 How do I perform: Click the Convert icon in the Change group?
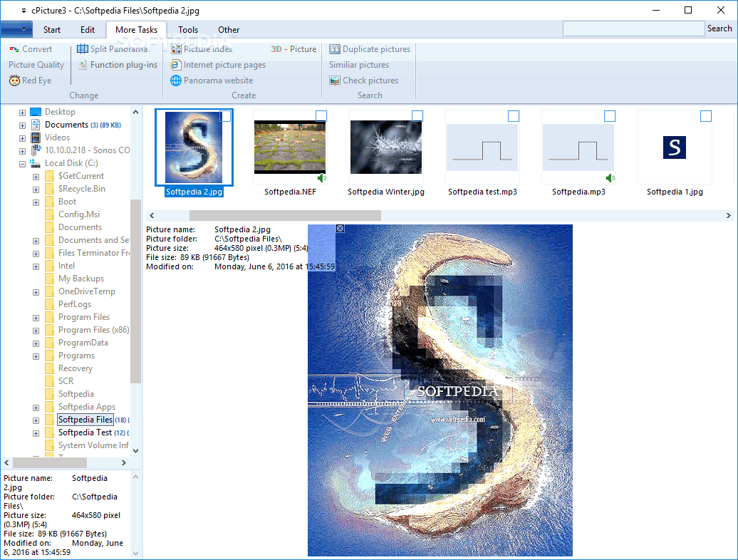click(x=14, y=49)
